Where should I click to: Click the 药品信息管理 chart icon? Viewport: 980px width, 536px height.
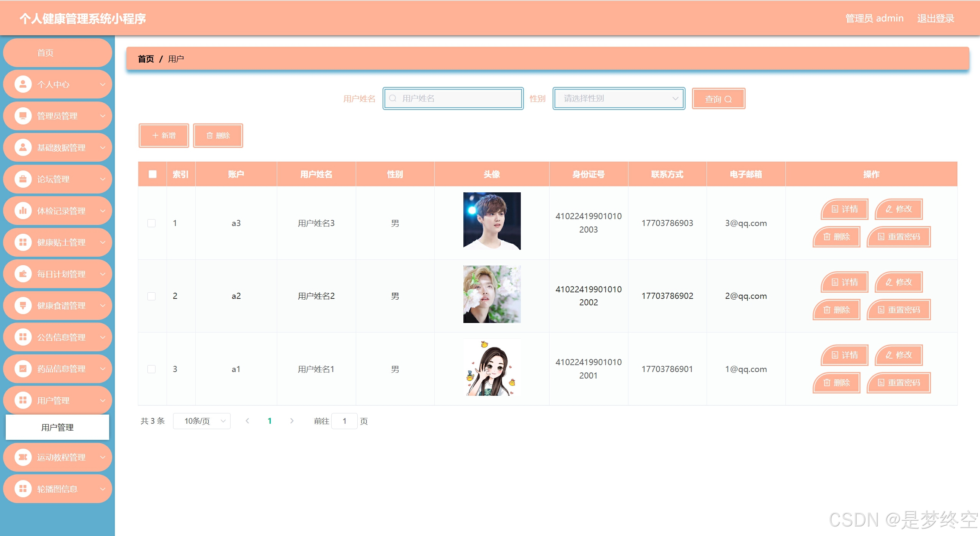(23, 369)
